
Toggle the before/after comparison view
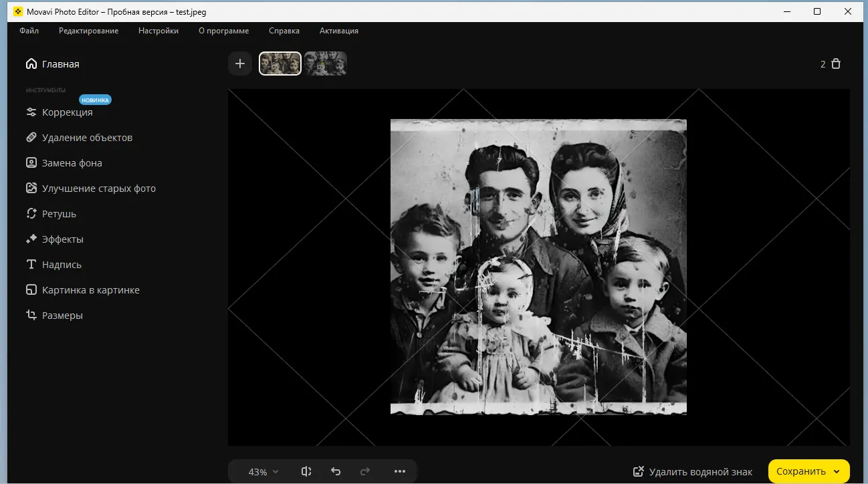coord(306,471)
